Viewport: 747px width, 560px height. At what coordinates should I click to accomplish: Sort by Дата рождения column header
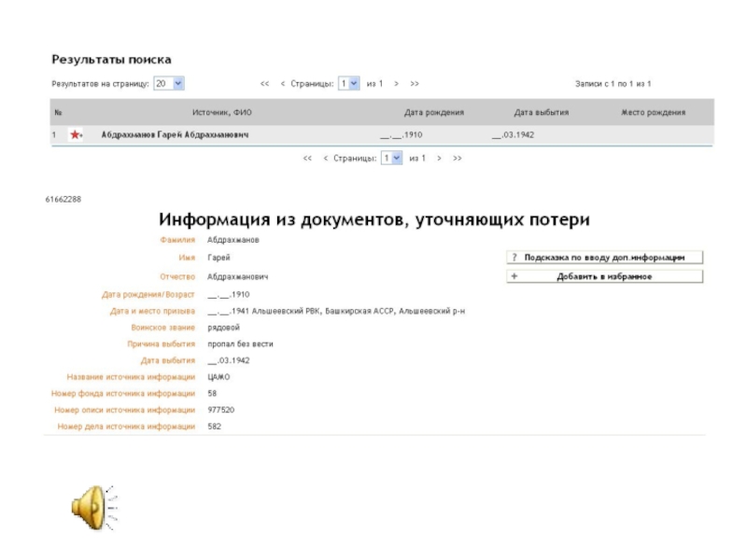coord(433,113)
